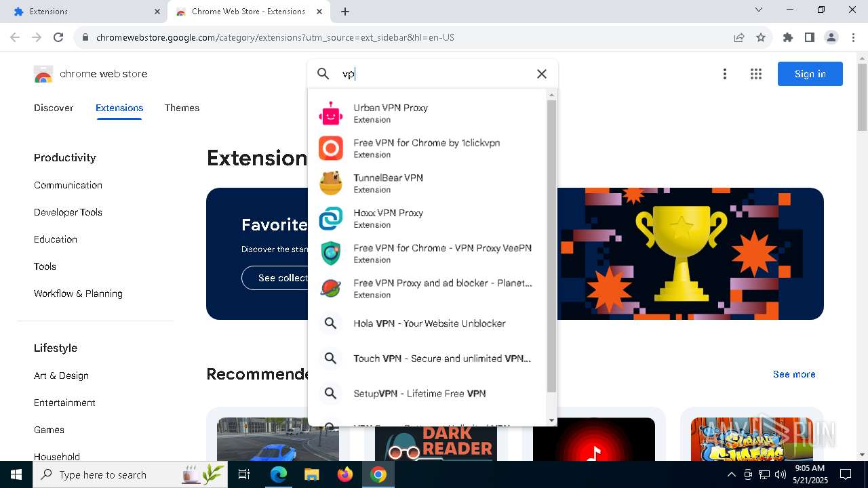Open Microsoft Edge from taskbar
The image size is (868, 488).
(279, 474)
